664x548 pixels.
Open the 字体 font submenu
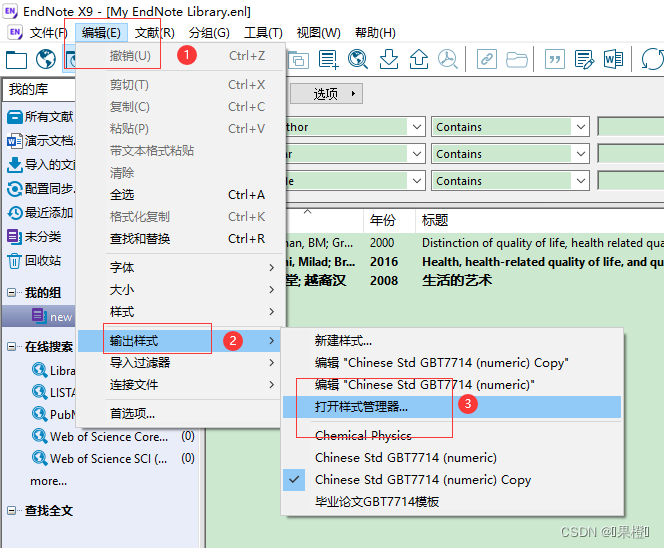click(181, 268)
